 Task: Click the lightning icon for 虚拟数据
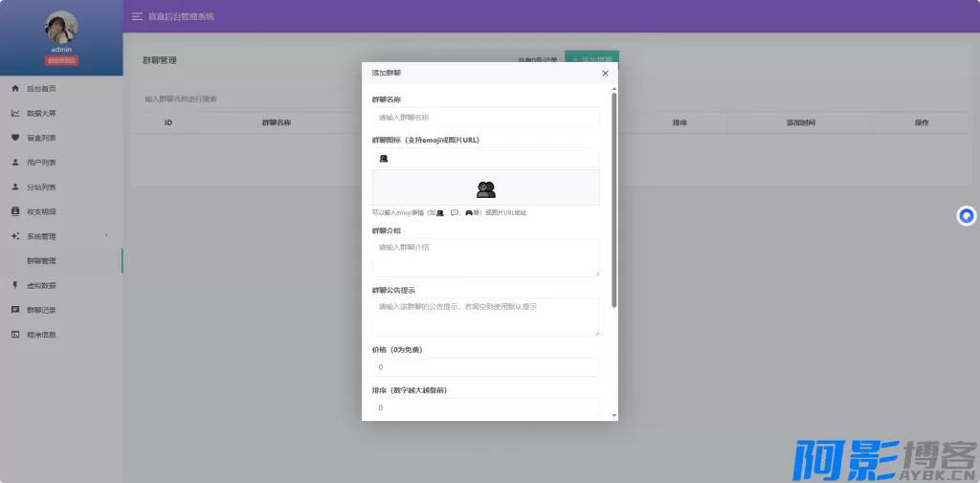tap(15, 285)
